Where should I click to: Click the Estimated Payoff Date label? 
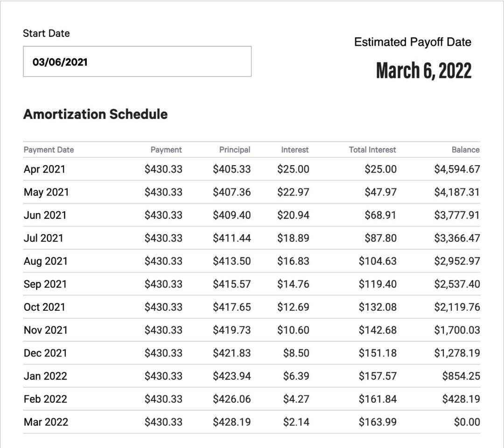[x=413, y=42]
